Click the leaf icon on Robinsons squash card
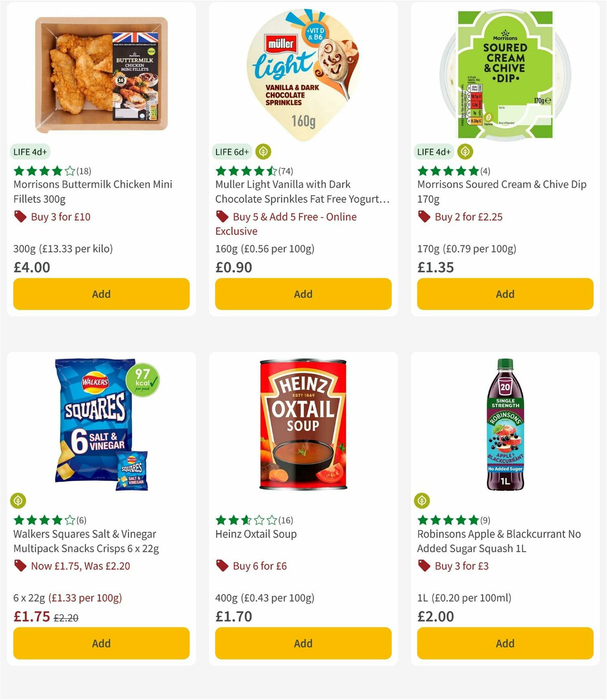 423,501
